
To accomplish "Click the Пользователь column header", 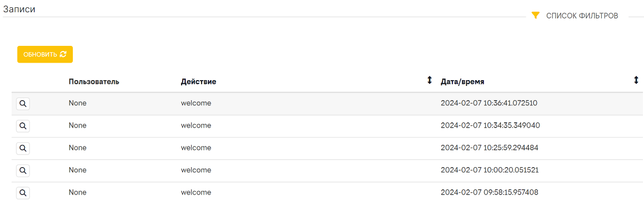I will 94,82.
